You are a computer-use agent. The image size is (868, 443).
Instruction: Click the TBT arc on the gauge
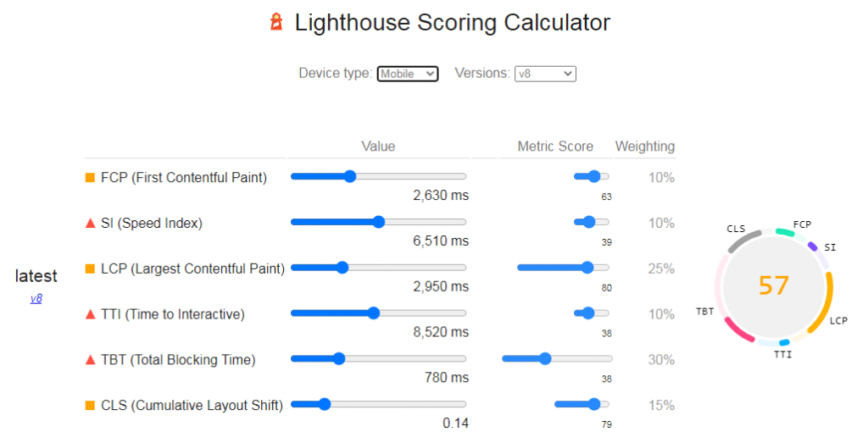coord(738,330)
